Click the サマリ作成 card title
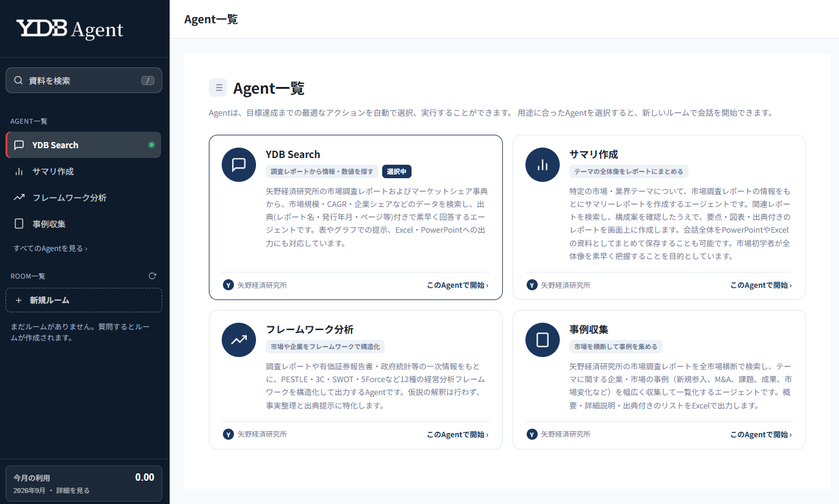 pos(594,154)
